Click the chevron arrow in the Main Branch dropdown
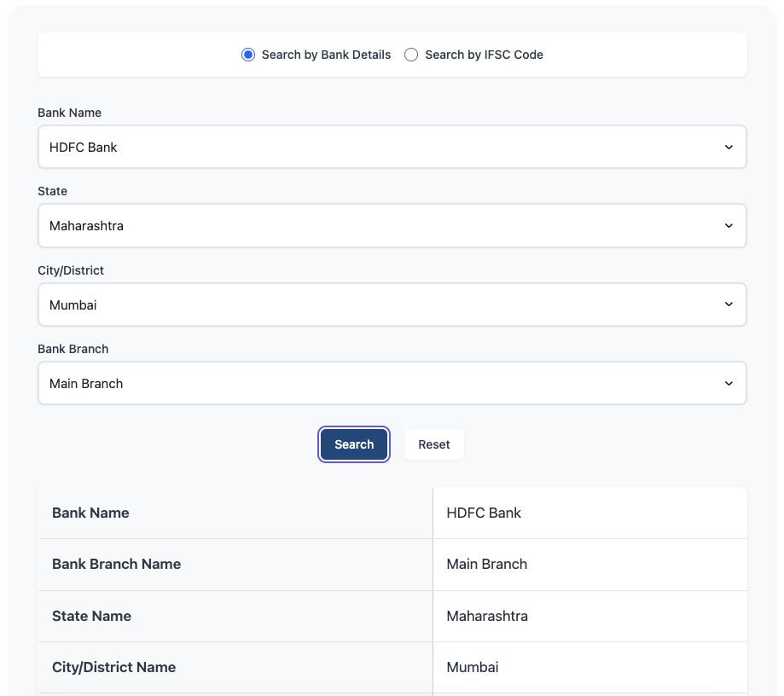The image size is (784, 696). 729,384
